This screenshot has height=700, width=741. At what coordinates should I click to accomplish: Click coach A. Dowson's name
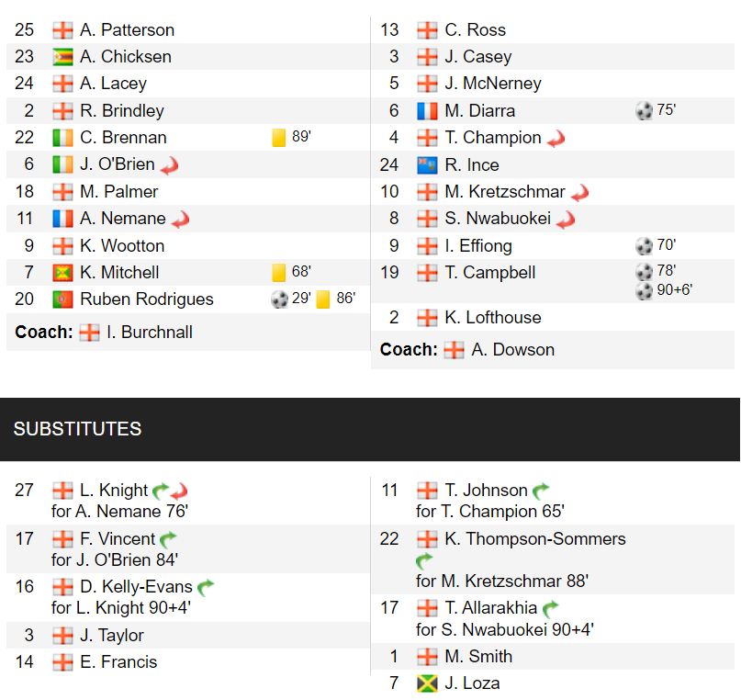(513, 350)
